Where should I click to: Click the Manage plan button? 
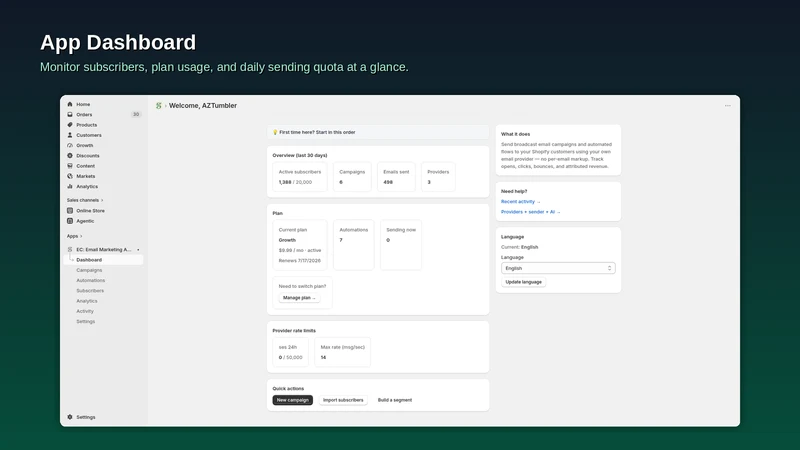299,298
